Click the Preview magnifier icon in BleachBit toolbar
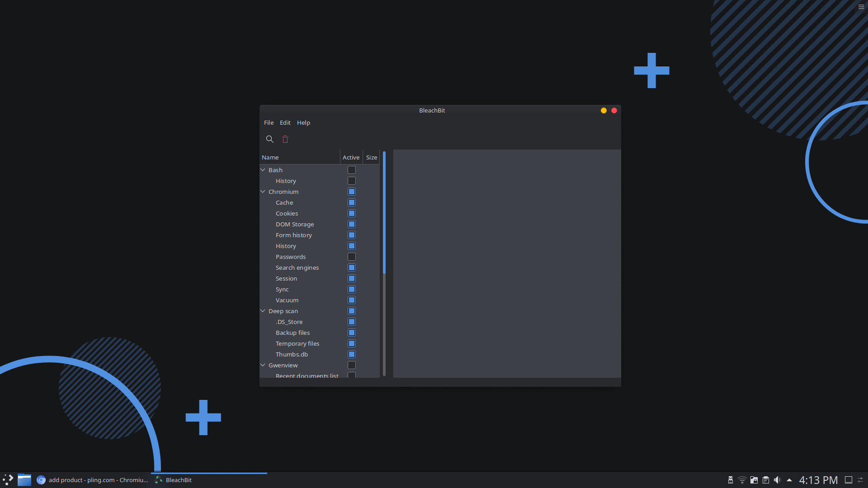The height and width of the screenshot is (488, 868). pyautogui.click(x=270, y=139)
